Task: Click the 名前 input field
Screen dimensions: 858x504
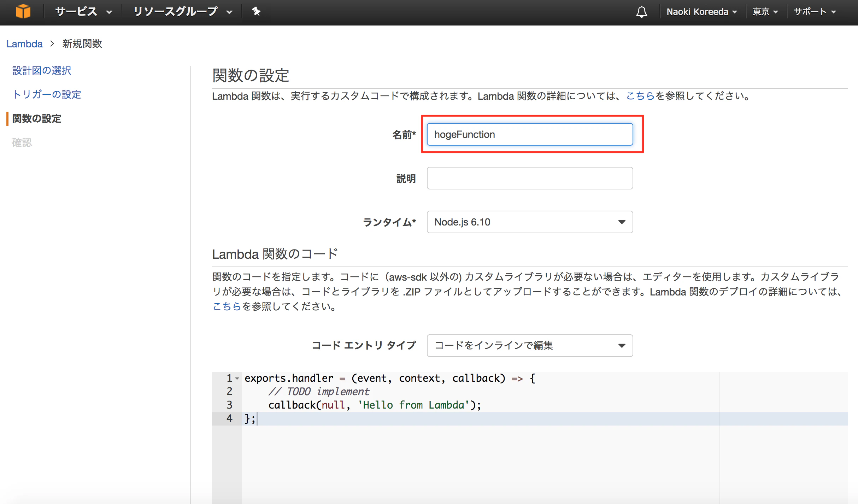Action: tap(530, 134)
